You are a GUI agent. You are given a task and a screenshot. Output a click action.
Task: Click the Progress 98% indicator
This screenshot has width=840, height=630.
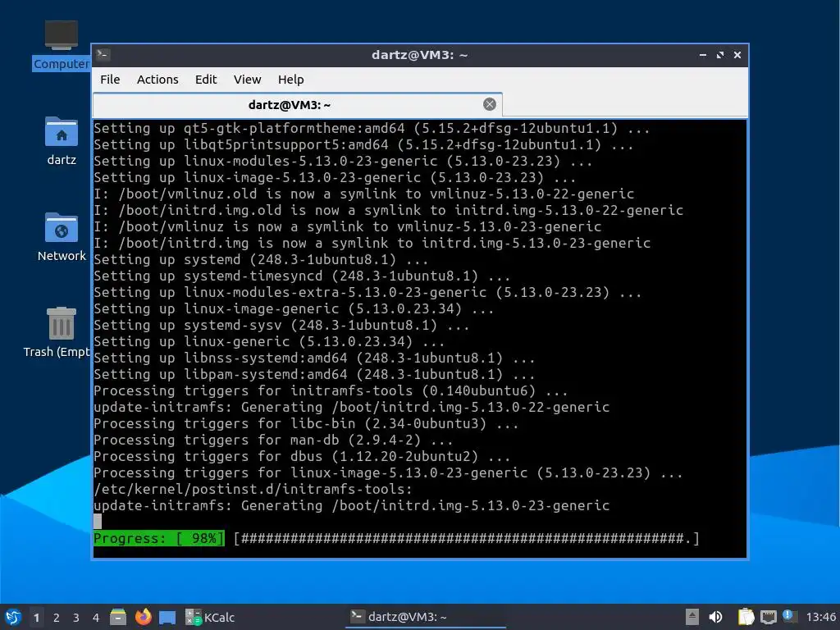click(158, 538)
